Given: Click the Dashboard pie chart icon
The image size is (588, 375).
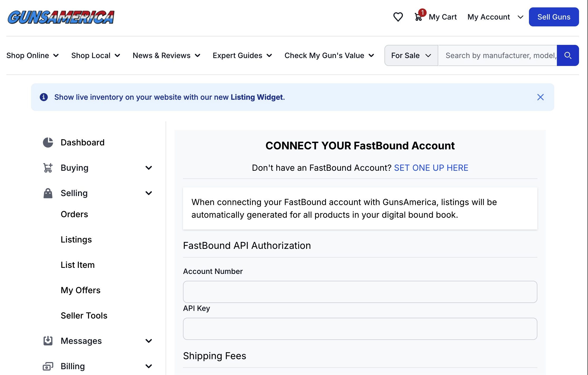Looking at the screenshot, I should pyautogui.click(x=48, y=143).
